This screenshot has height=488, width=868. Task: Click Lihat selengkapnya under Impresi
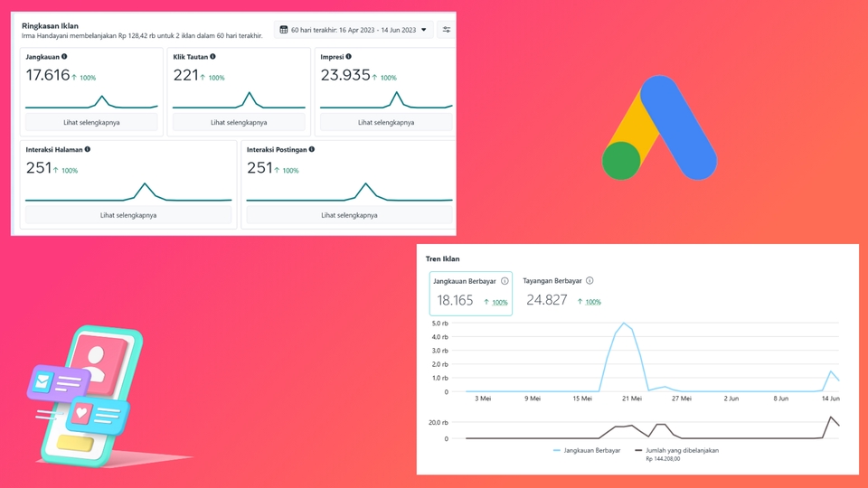pyautogui.click(x=386, y=122)
